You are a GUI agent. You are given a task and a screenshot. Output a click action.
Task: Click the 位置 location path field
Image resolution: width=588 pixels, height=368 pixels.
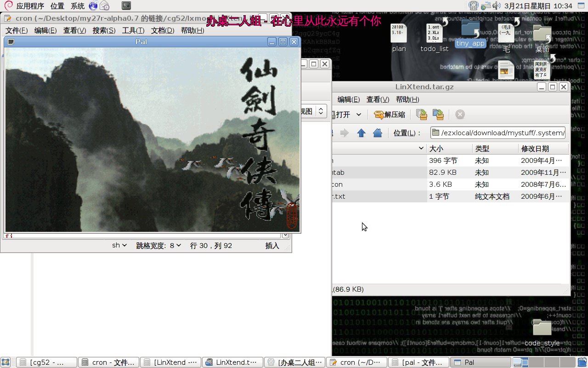(498, 133)
